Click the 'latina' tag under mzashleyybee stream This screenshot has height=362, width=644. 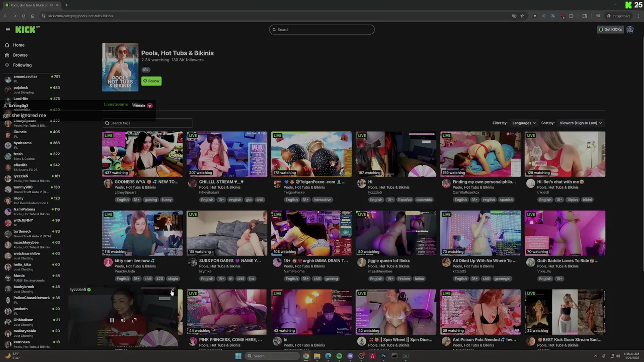[419, 279]
